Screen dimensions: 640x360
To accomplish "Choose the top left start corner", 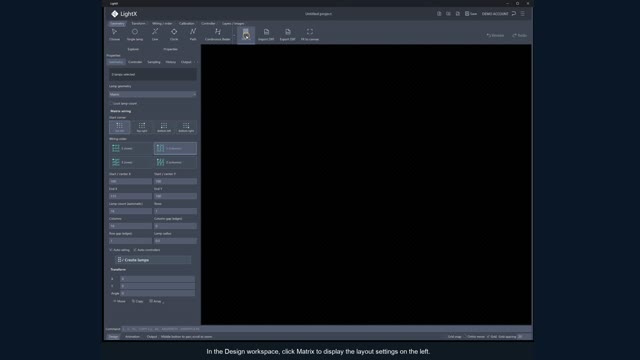I will (120, 127).
